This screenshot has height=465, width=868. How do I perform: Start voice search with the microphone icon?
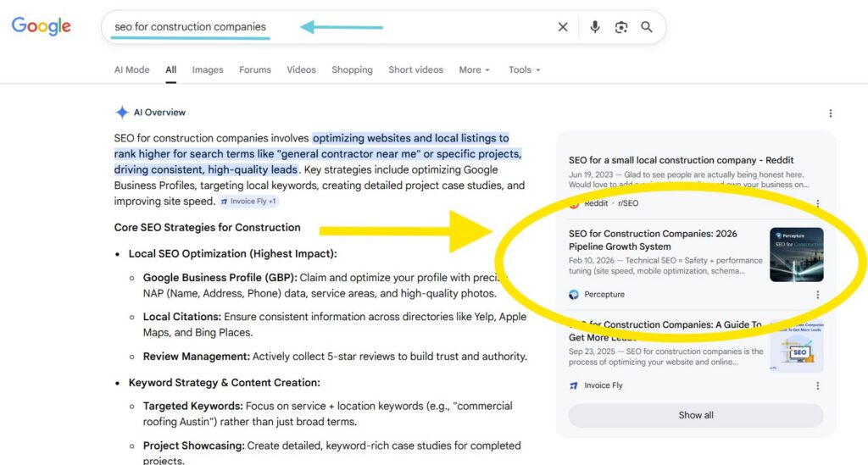[x=594, y=26]
